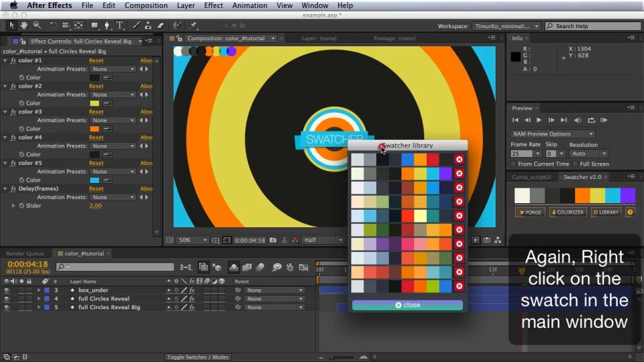Hide the full Circles Reveal layer
The width and height of the screenshot is (644, 362).
point(7,299)
